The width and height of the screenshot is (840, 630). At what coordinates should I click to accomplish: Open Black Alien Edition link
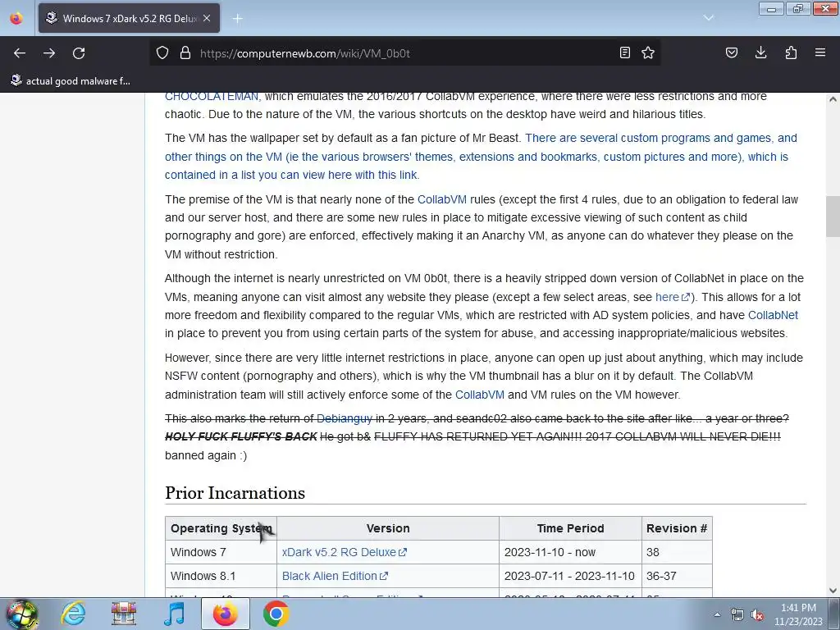(x=335, y=576)
